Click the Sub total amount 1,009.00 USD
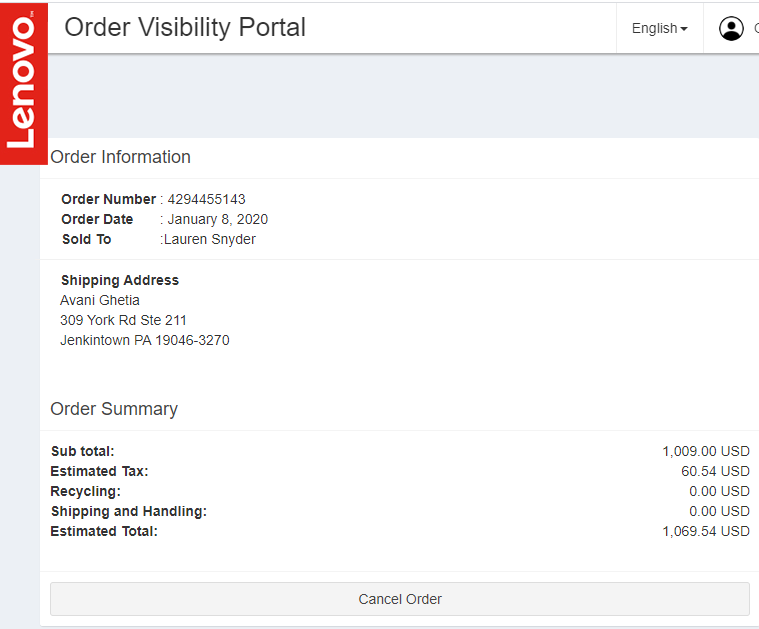759x629 pixels. pos(705,451)
